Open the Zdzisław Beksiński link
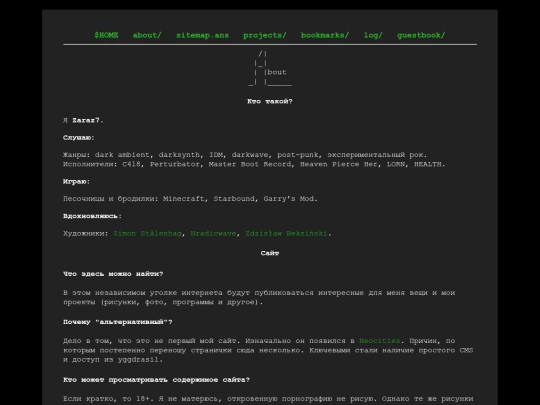540x405 pixels. [x=286, y=233]
